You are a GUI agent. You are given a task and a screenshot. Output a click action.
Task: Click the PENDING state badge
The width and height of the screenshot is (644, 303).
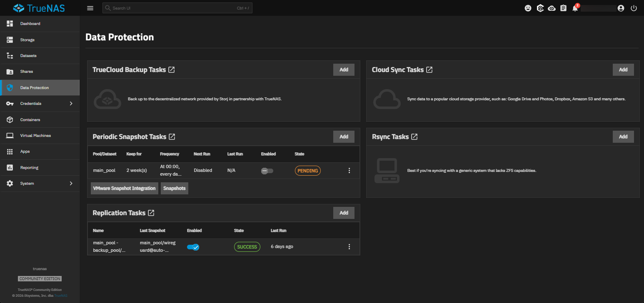pos(308,171)
